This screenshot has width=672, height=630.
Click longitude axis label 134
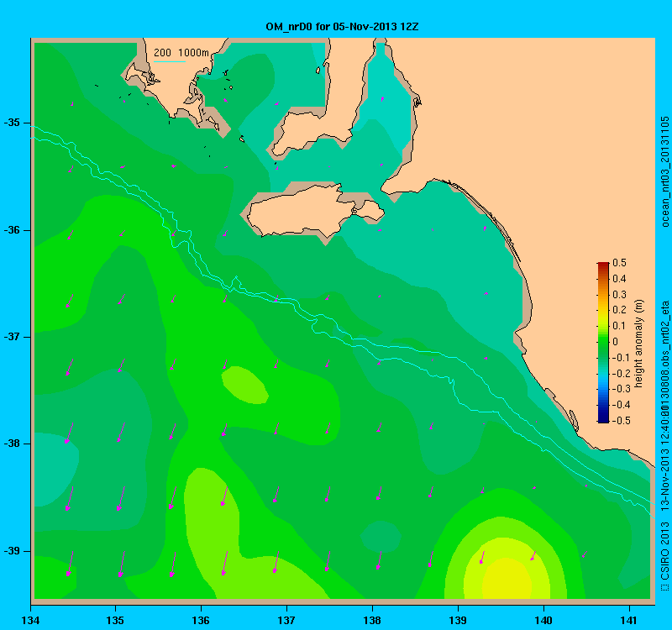pyautogui.click(x=30, y=620)
